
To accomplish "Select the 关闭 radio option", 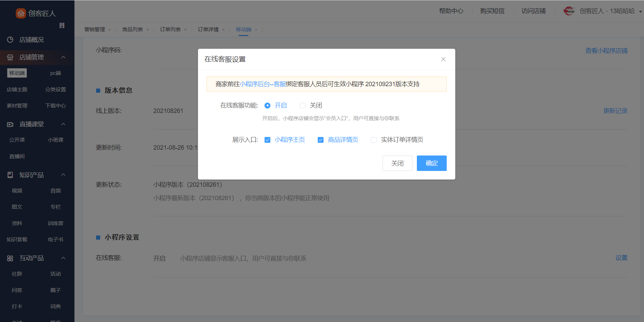I will pyautogui.click(x=302, y=105).
